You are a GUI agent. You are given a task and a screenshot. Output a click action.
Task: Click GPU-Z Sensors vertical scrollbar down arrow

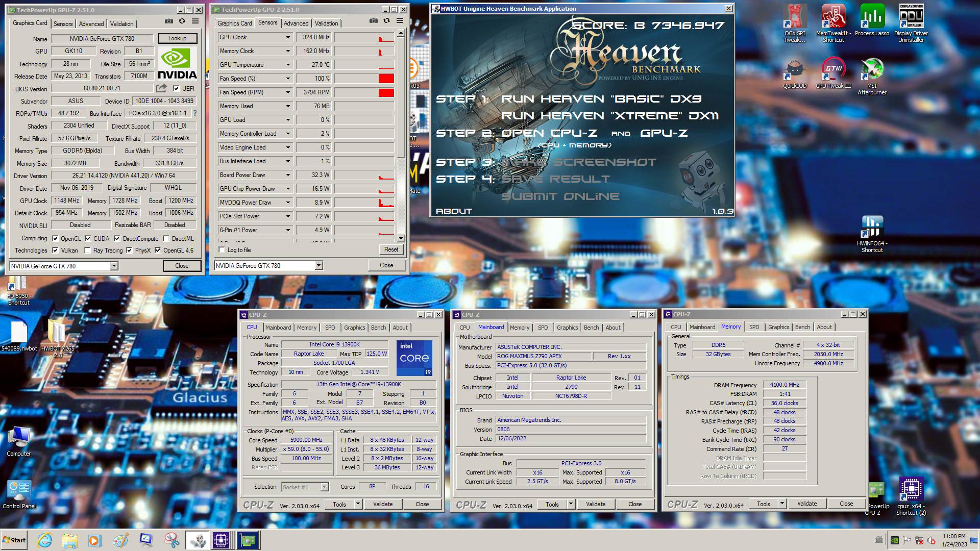click(x=401, y=238)
